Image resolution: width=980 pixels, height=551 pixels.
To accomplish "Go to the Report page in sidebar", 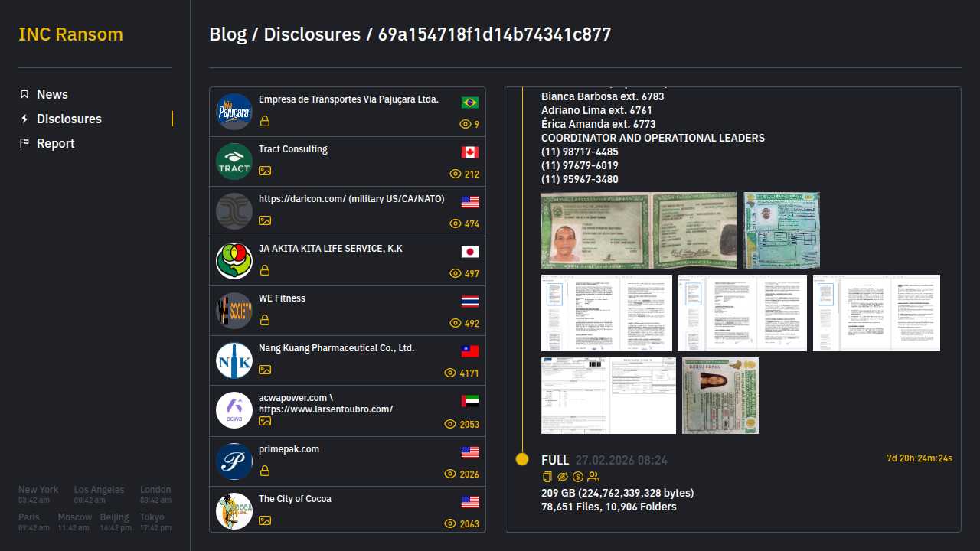I will click(x=55, y=143).
